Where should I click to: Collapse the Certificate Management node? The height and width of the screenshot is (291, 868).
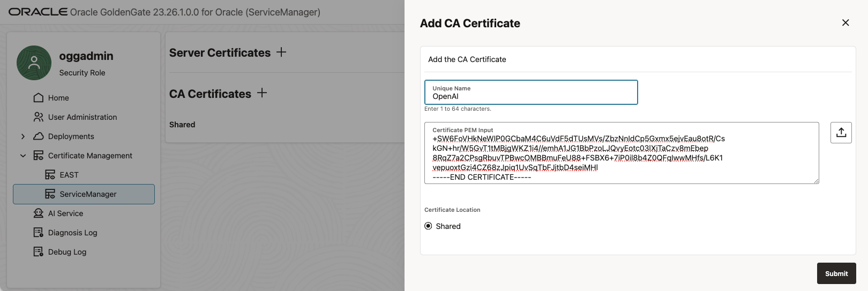(x=23, y=156)
